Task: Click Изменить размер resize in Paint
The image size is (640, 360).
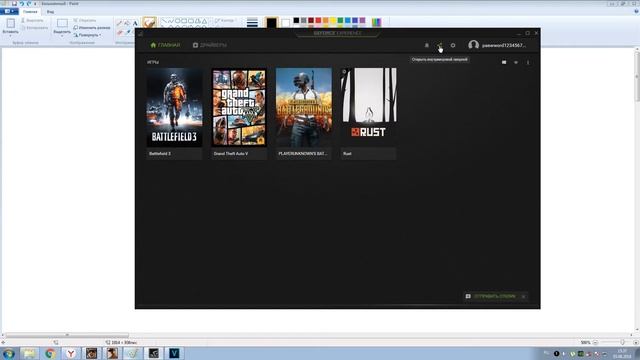Action: [92, 28]
